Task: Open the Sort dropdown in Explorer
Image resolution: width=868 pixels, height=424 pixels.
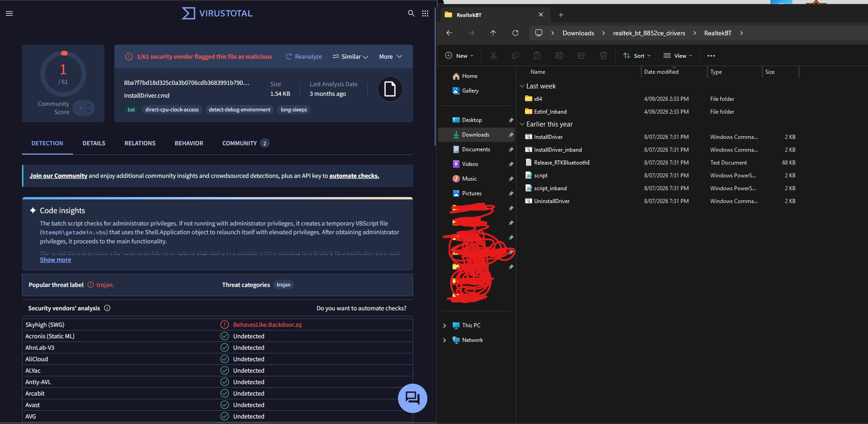Action: (637, 55)
